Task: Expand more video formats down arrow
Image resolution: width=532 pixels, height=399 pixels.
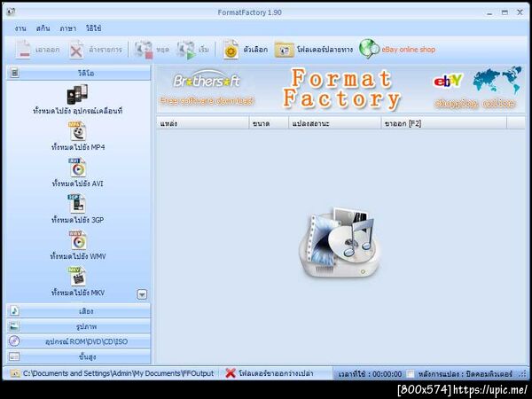Action: (x=142, y=294)
